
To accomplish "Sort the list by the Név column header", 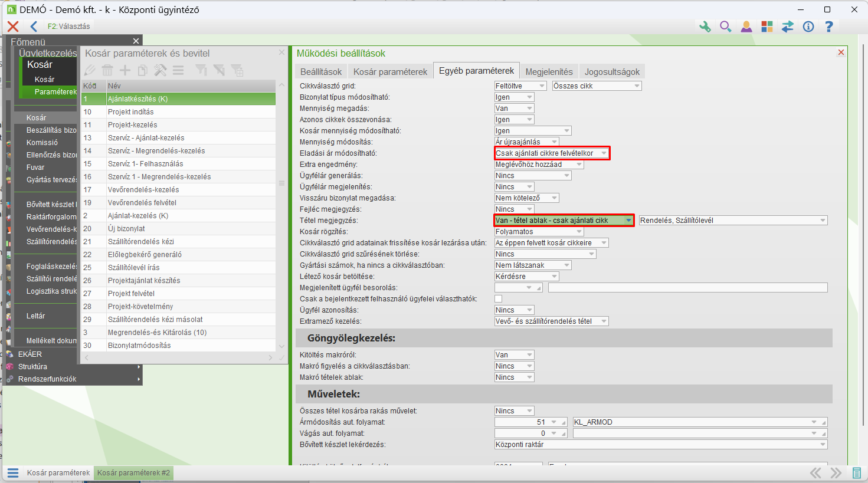I will tap(191, 86).
